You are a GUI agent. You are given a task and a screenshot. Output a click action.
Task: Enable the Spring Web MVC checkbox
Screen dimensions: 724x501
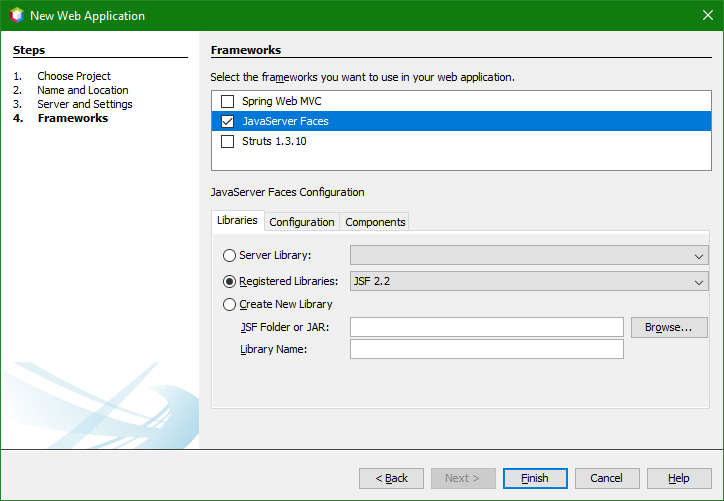point(227,101)
